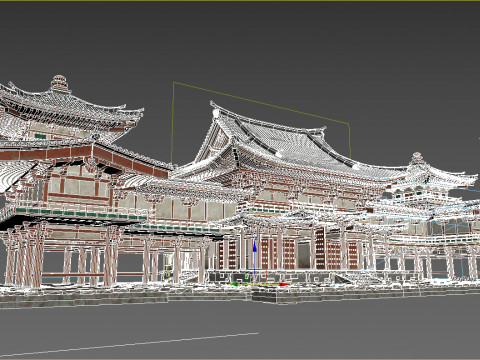Select the right pavilion's roof finial
This screenshot has height=360, width=480.
tap(417, 159)
